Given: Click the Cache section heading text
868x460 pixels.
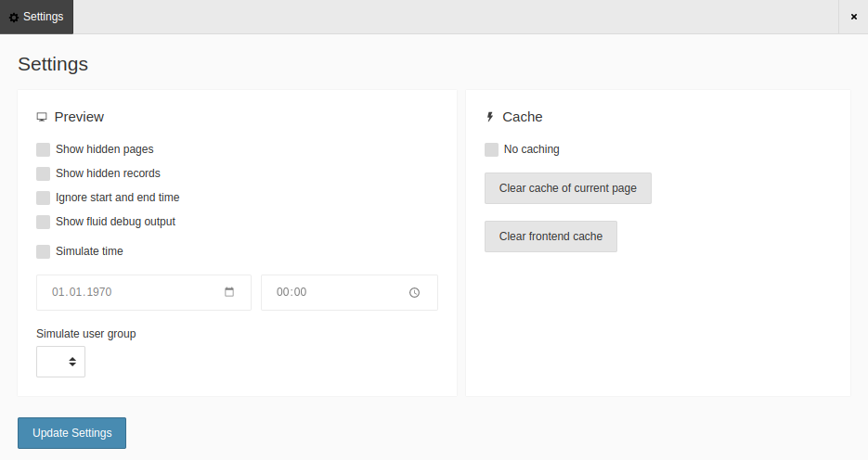Looking at the screenshot, I should (x=522, y=117).
